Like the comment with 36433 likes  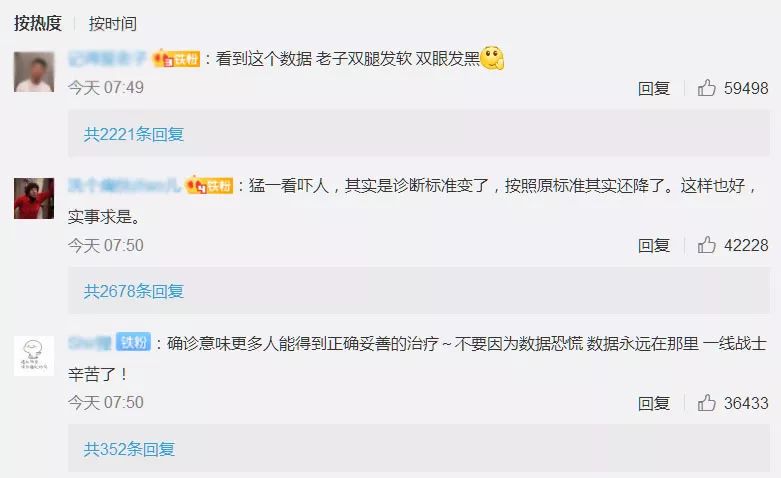[706, 403]
